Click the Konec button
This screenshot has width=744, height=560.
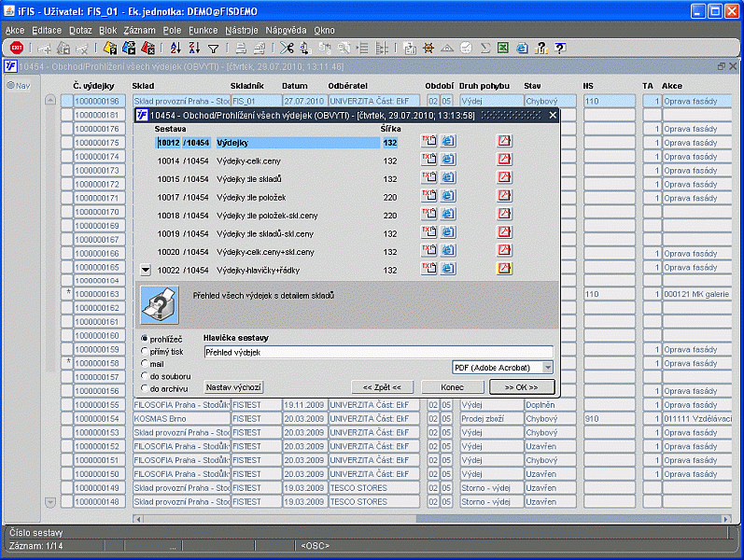[x=452, y=387]
